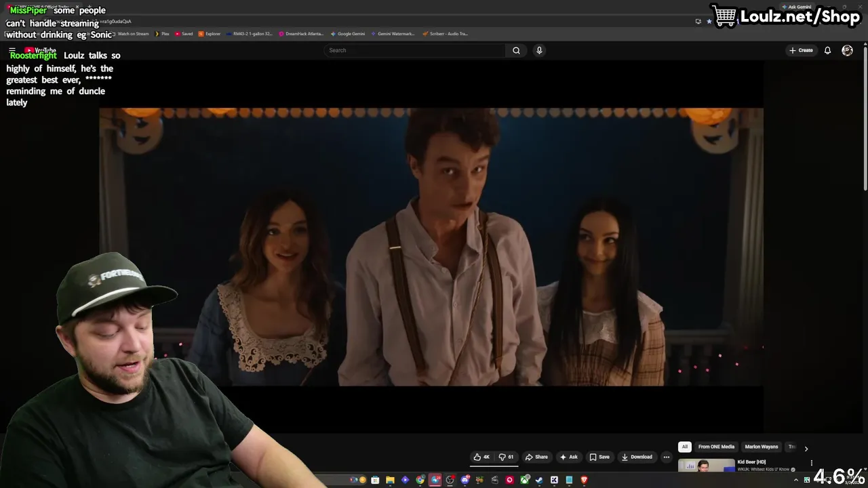
Task: Open the Scriberr - Audio Tra... bookmark
Action: (x=445, y=33)
